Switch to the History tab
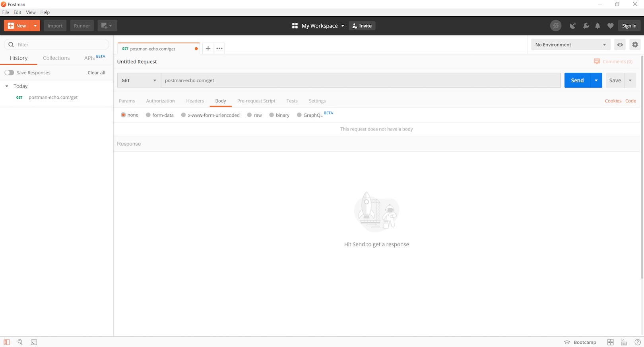Screen dimensions: 644x347 pyautogui.click(x=19, y=58)
